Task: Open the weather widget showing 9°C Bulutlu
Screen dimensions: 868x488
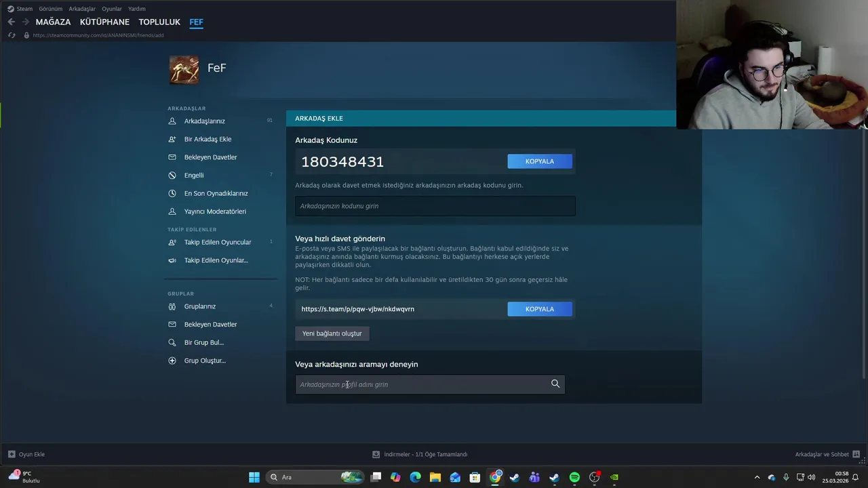Action: [24, 477]
